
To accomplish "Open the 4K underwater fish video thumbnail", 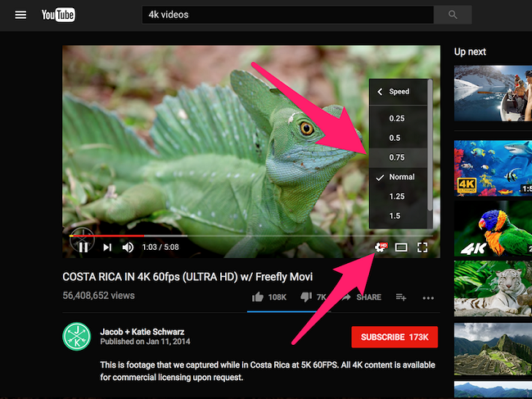I will (x=493, y=168).
